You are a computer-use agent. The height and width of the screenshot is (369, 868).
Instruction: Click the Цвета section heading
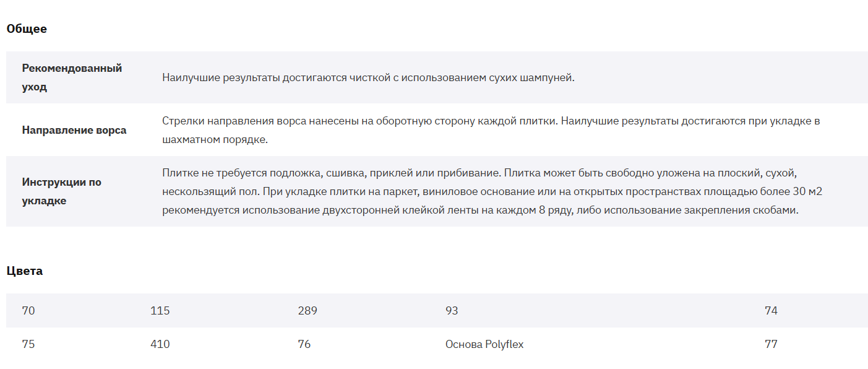25,271
